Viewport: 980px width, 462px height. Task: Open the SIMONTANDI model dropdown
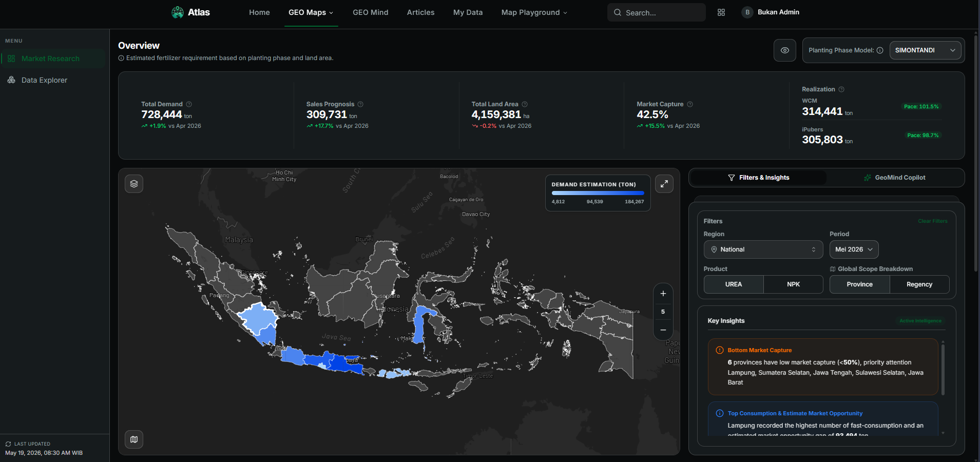(925, 50)
